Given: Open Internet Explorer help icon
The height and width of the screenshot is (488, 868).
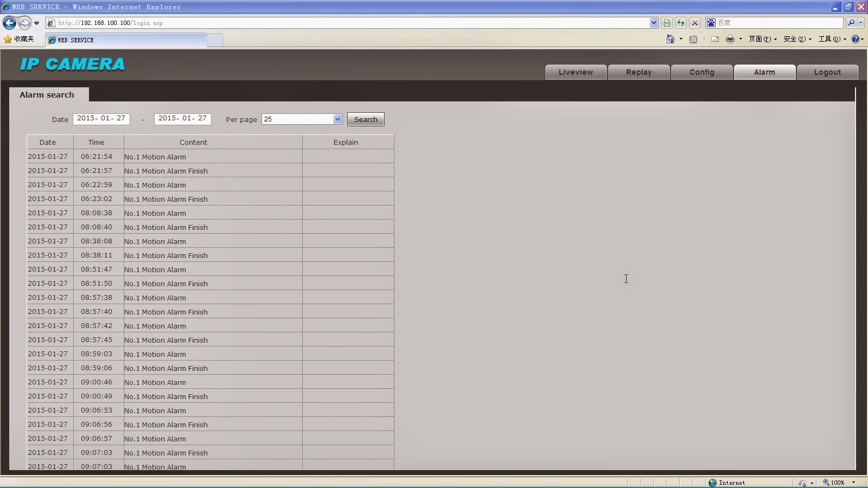Looking at the screenshot, I should pos(857,39).
